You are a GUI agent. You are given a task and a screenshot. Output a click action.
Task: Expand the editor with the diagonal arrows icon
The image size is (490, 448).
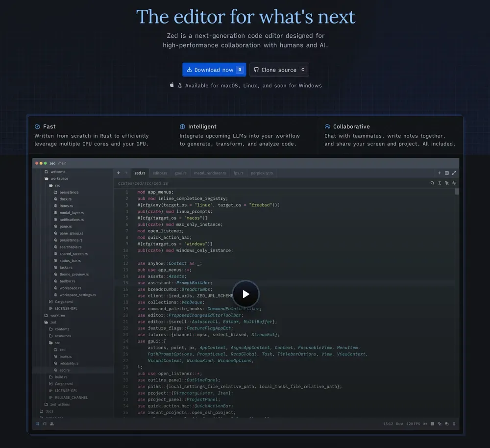(x=454, y=173)
